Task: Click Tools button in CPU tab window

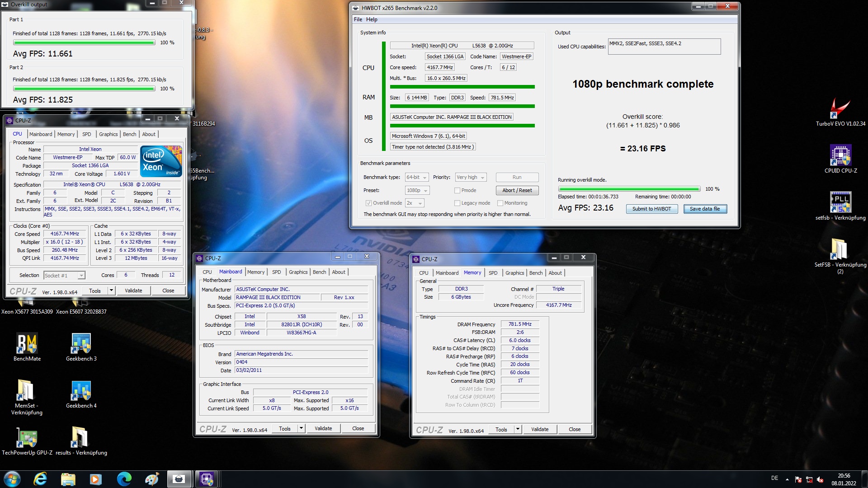Action: coord(95,291)
